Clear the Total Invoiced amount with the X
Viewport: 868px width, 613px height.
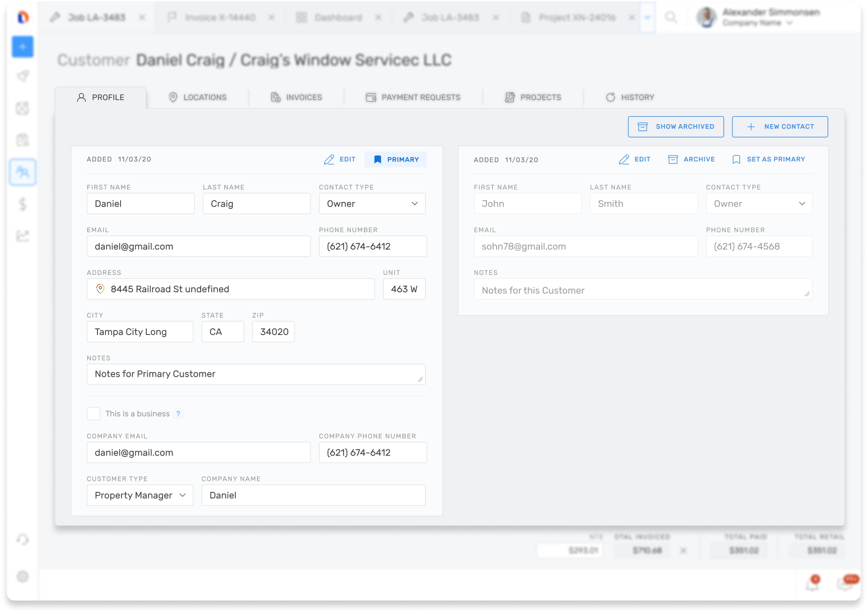(684, 550)
